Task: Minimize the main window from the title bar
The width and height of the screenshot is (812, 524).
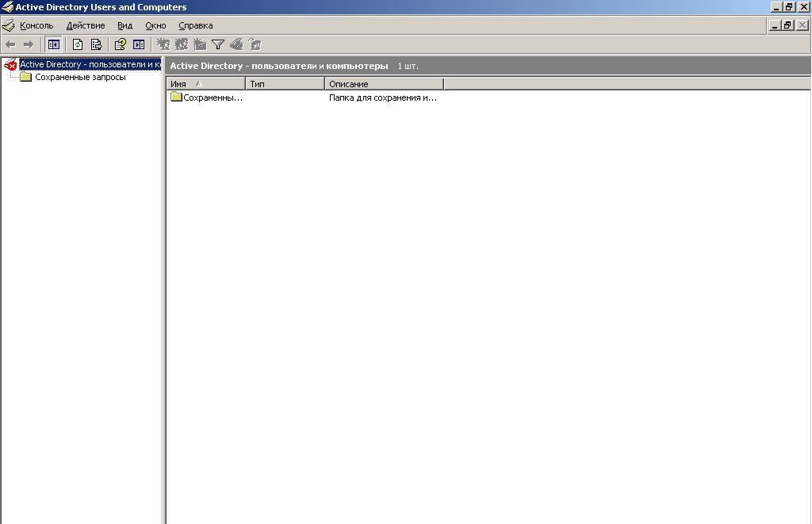Action: click(x=776, y=7)
